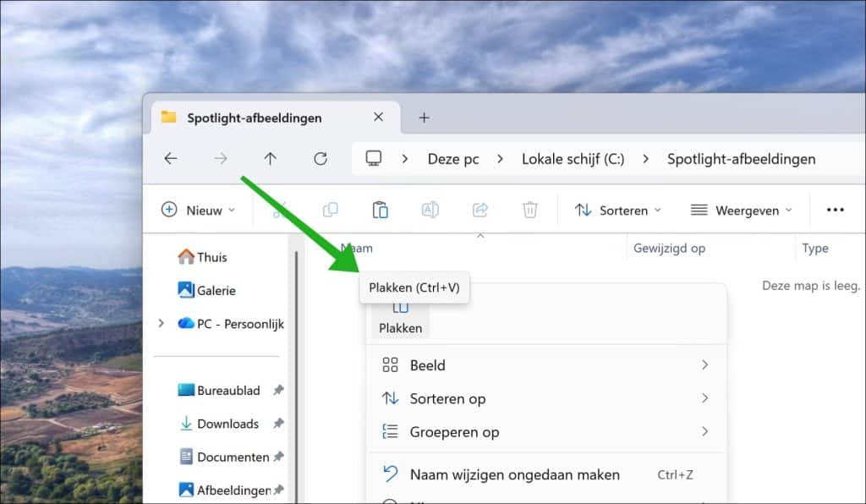Image resolution: width=866 pixels, height=504 pixels.
Task: Open the Nieuw dropdown
Action: pos(199,210)
